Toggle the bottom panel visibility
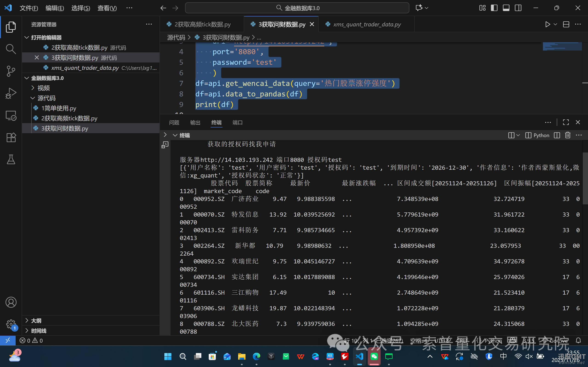 [x=506, y=8]
